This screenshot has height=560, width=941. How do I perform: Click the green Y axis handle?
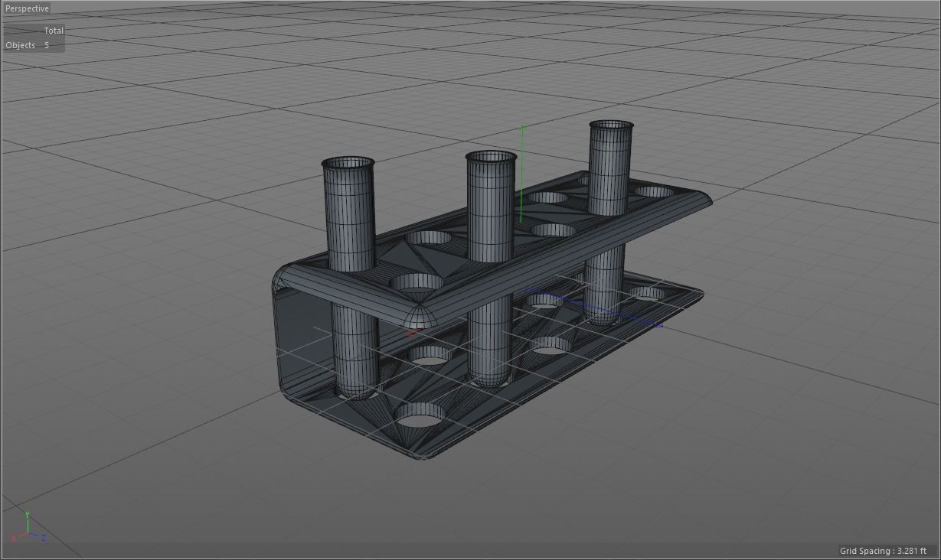(x=521, y=174)
